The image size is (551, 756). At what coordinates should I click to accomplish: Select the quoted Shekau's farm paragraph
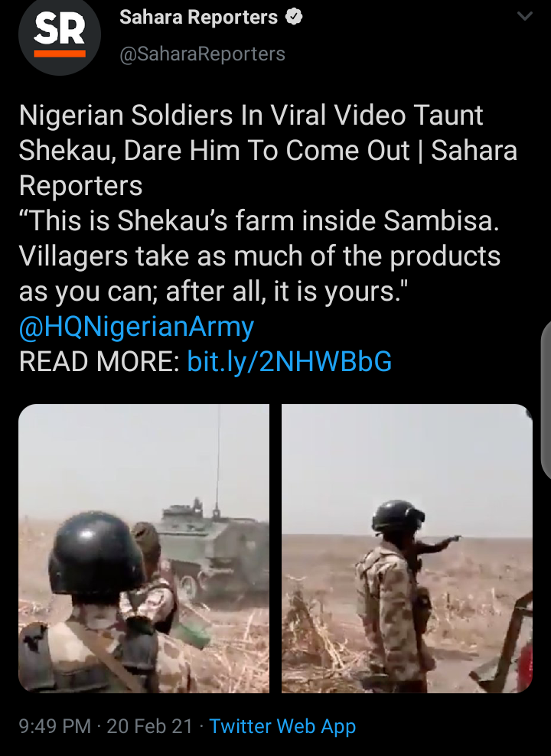click(259, 256)
